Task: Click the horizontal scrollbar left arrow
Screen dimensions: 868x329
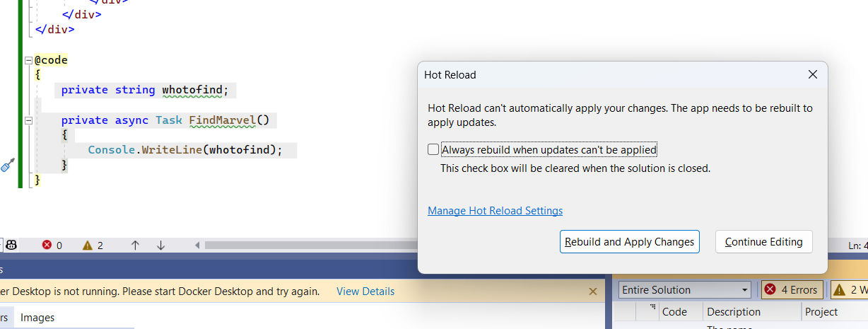Action: point(198,245)
